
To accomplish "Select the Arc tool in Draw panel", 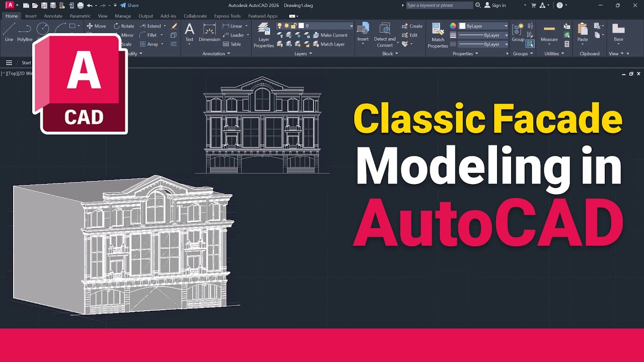I will coord(61,28).
